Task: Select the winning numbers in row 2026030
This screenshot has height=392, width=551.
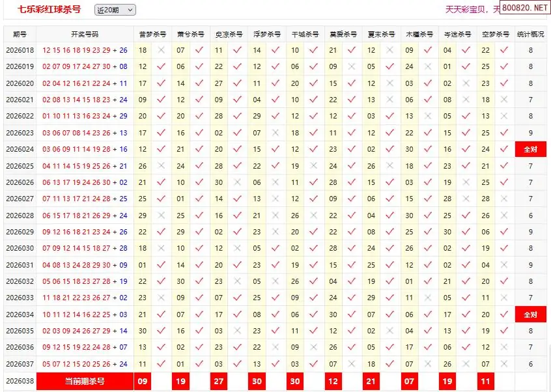Action: (85, 249)
